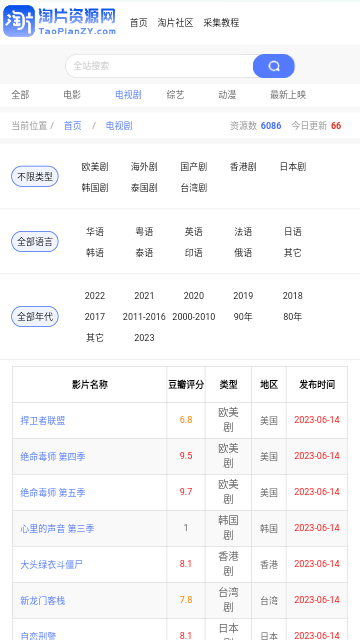Filter by 90年 era

(x=243, y=317)
